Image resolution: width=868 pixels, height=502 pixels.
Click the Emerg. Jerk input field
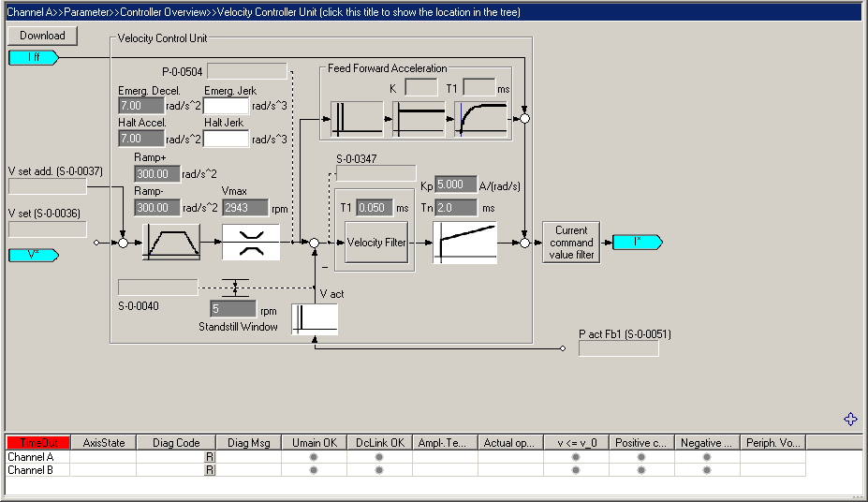click(x=226, y=106)
